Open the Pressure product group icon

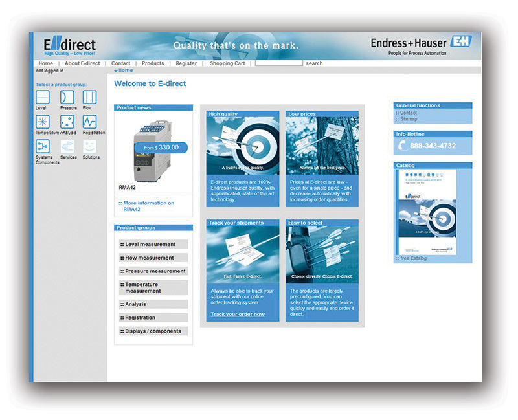click(67, 97)
